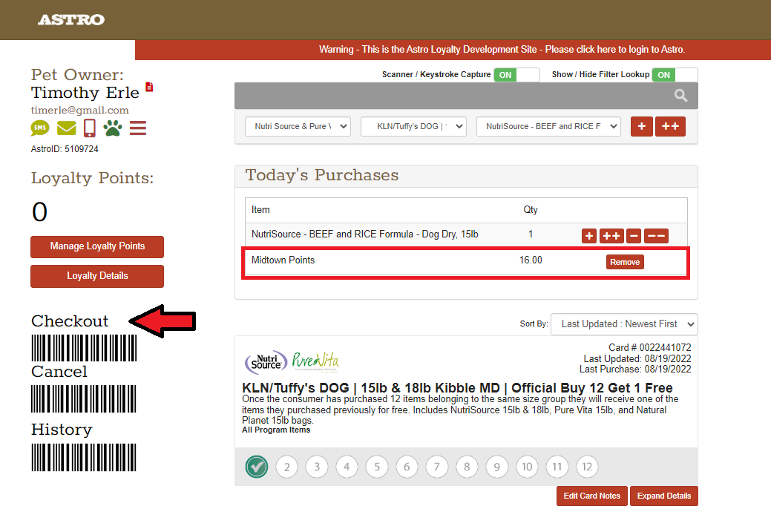Open the Sort By dropdown

coord(624,324)
